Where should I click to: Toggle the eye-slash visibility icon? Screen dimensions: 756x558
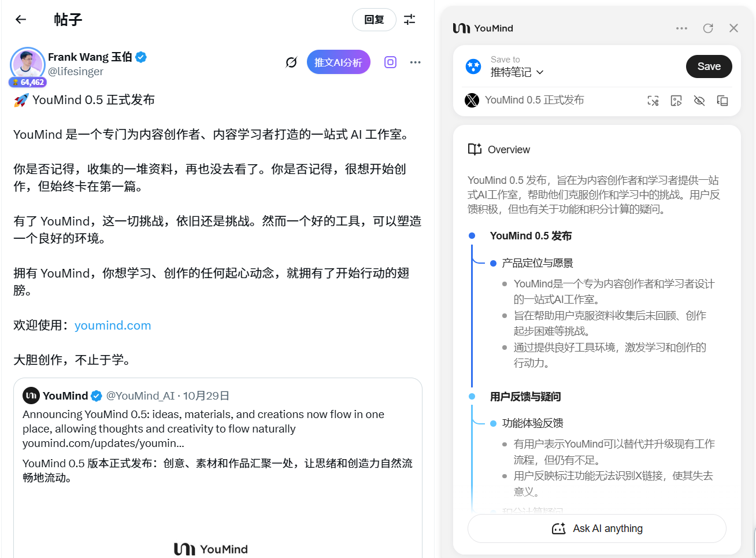(699, 101)
